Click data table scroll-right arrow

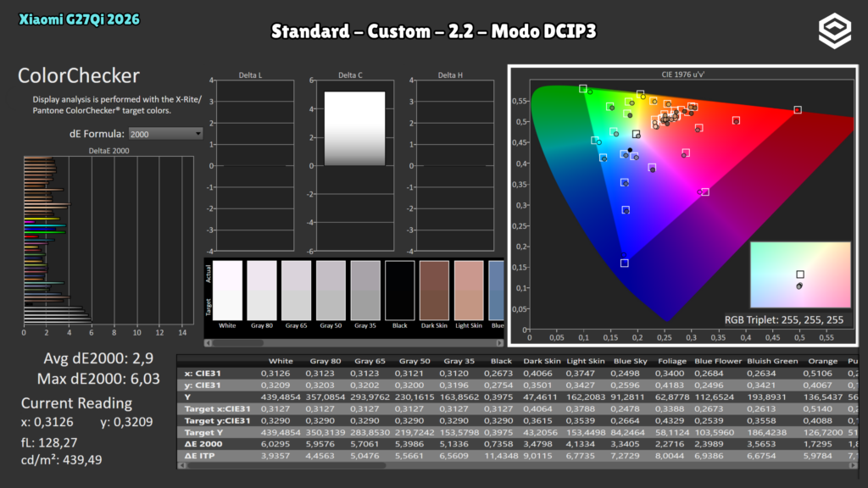853,466
